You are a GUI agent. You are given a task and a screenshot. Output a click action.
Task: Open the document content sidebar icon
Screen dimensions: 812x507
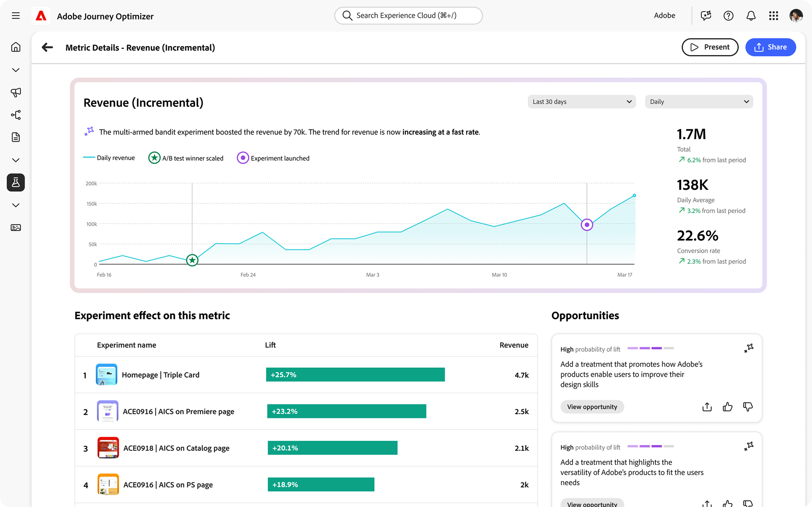16,137
